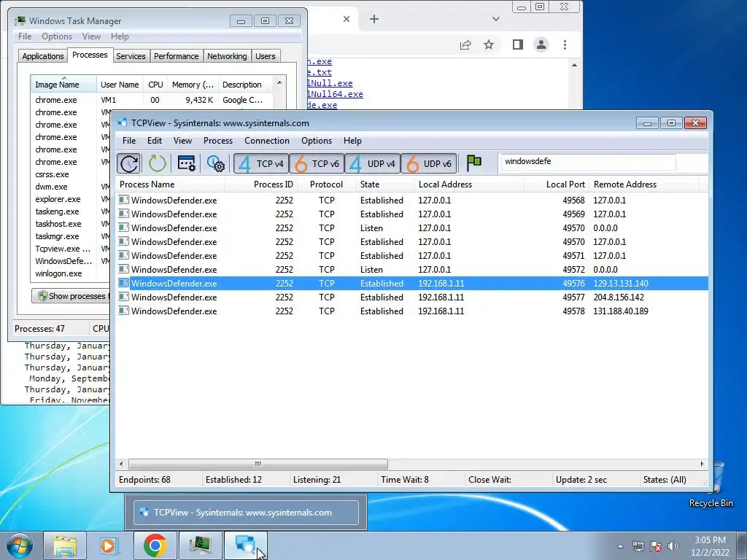Open Task Manager Help menu

click(x=120, y=36)
